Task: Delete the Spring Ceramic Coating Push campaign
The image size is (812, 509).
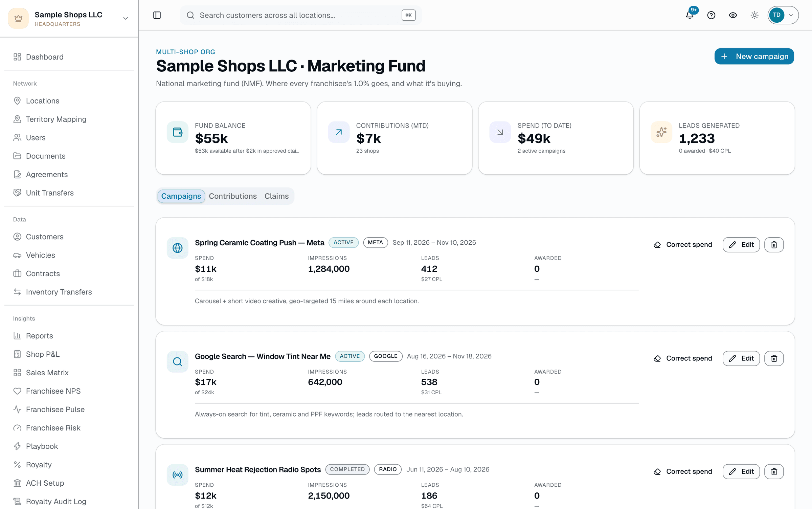Action: point(774,245)
